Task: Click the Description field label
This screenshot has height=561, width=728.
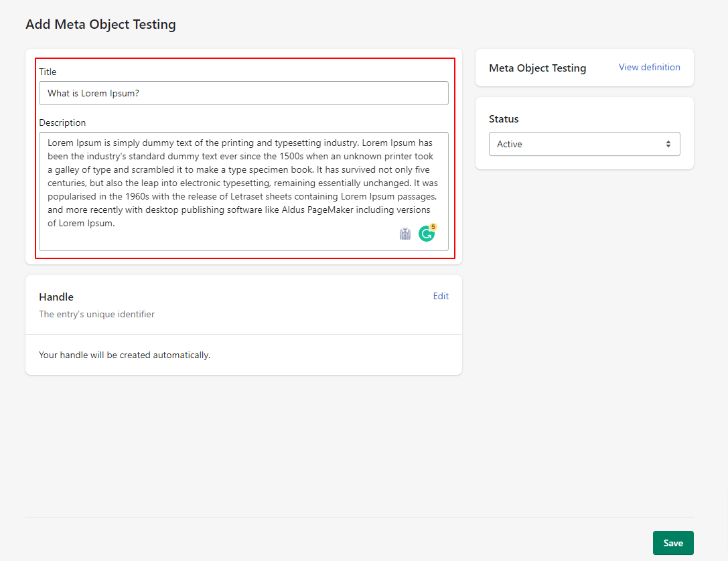Action: click(x=62, y=123)
